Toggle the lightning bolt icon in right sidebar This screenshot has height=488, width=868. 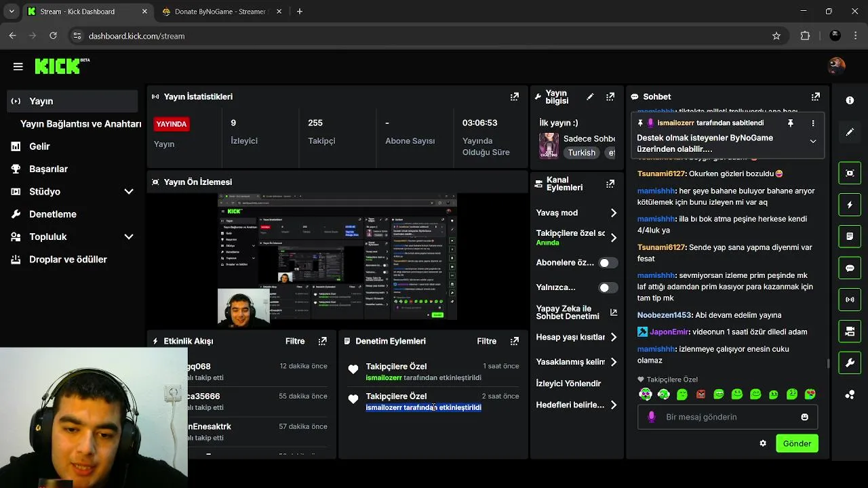(850, 205)
